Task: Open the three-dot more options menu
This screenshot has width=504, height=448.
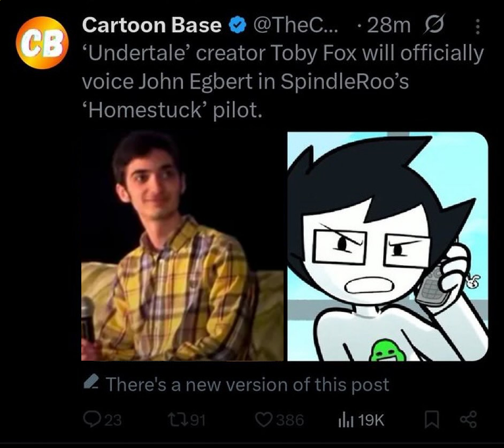Action: (478, 26)
